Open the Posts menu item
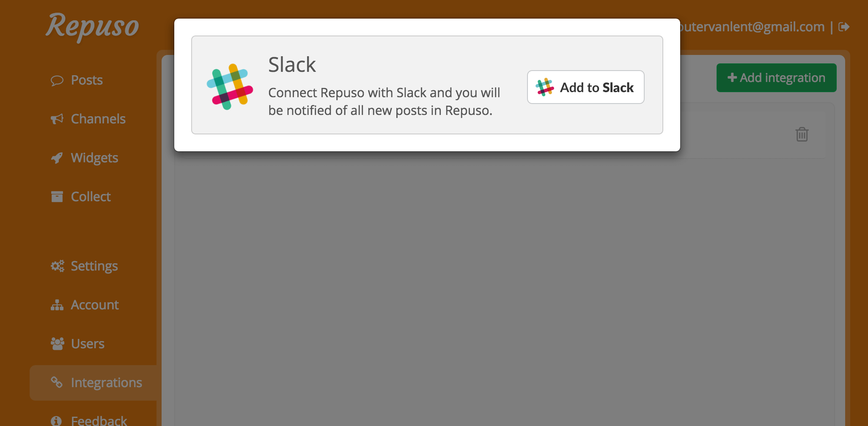The height and width of the screenshot is (426, 868). click(x=87, y=80)
